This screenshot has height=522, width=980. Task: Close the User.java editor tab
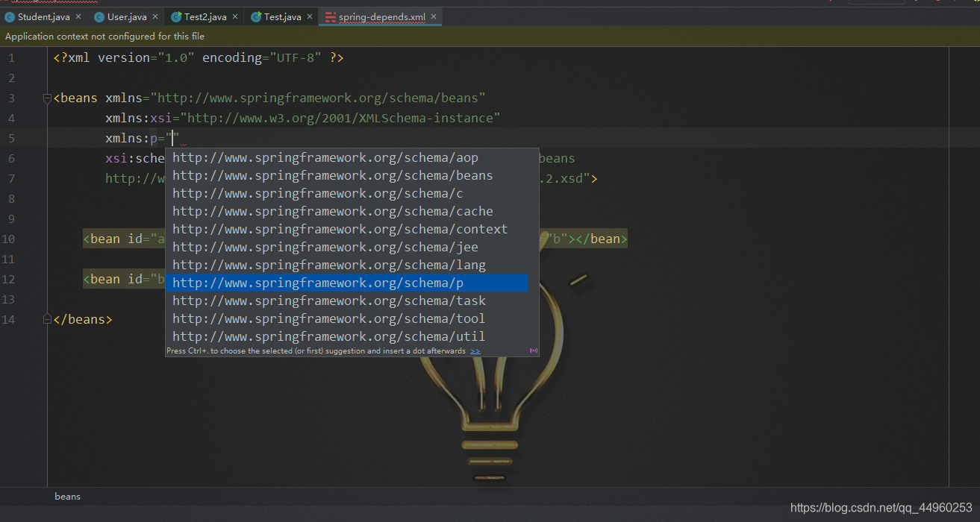(155, 16)
